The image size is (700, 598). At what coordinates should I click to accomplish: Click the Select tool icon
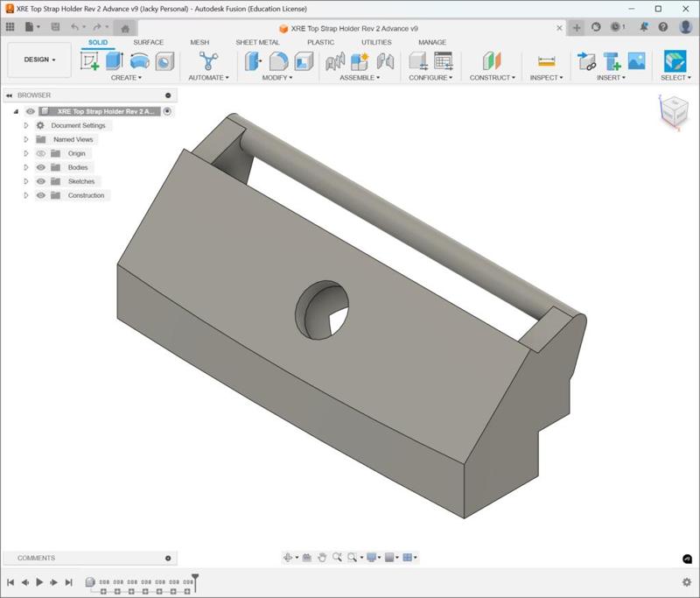pyautogui.click(x=675, y=61)
